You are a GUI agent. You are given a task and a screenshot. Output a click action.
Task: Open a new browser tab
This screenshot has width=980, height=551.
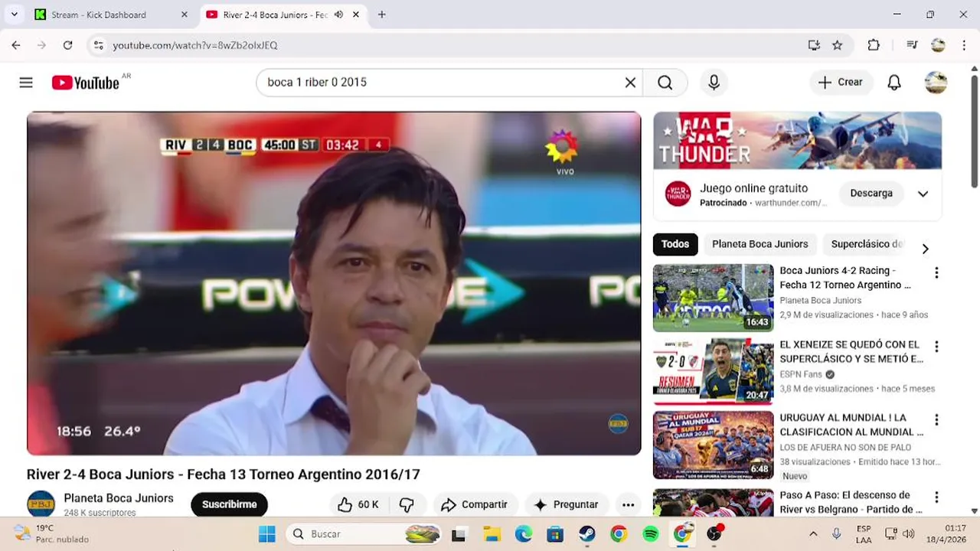click(381, 15)
